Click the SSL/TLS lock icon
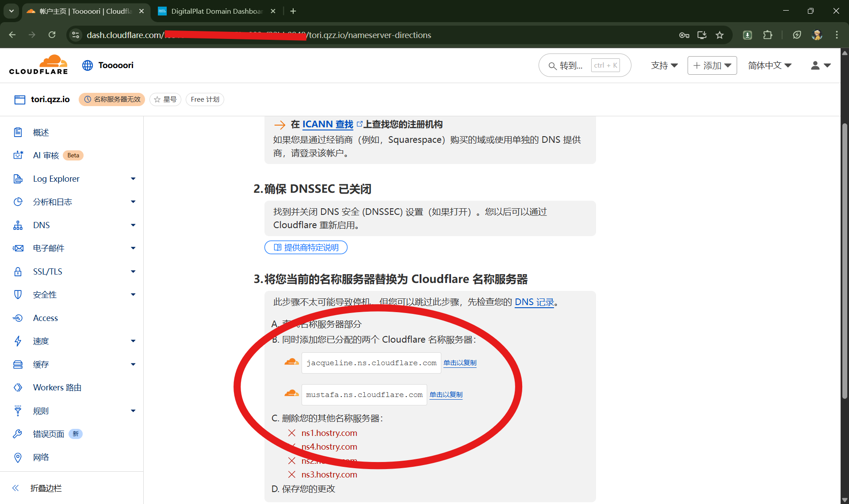 pos(18,271)
